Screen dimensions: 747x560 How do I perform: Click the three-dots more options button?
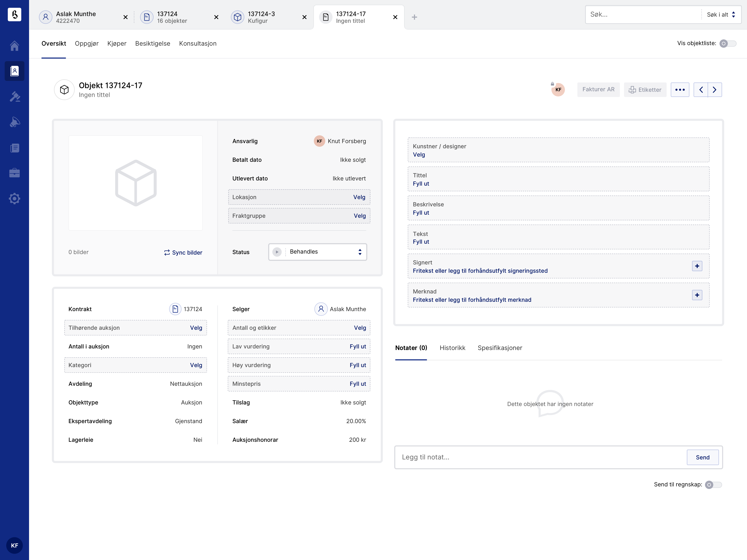point(680,90)
